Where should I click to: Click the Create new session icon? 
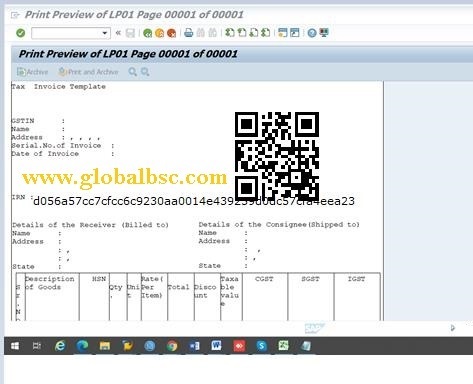(283, 33)
